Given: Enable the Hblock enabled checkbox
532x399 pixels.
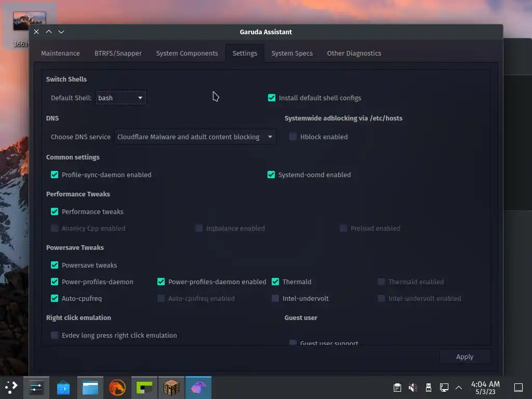Looking at the screenshot, I should [293, 137].
